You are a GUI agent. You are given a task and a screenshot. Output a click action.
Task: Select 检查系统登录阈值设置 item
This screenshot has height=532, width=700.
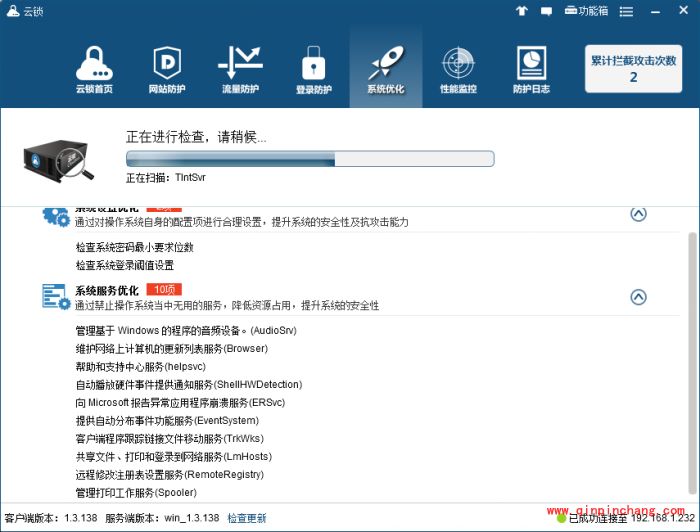tap(125, 265)
